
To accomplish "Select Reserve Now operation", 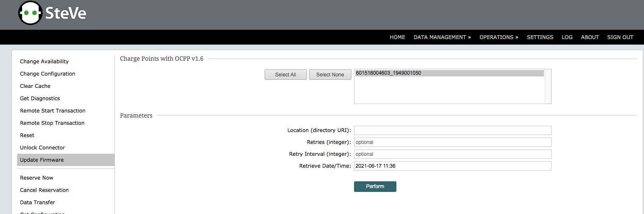I will coord(66,178).
